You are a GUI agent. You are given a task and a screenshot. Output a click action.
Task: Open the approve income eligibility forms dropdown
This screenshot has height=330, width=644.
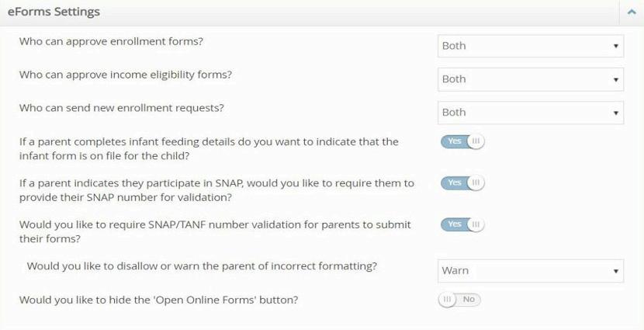[531, 79]
